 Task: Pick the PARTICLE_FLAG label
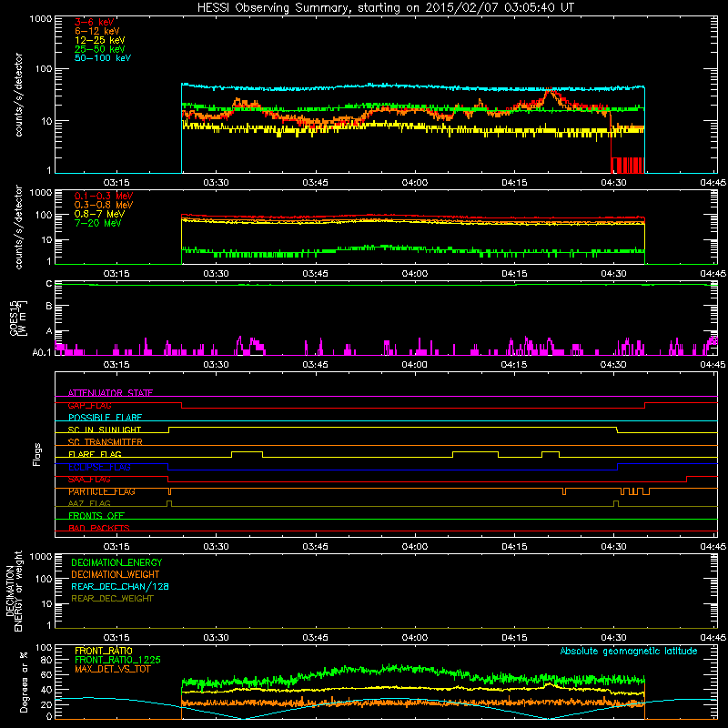102,491
